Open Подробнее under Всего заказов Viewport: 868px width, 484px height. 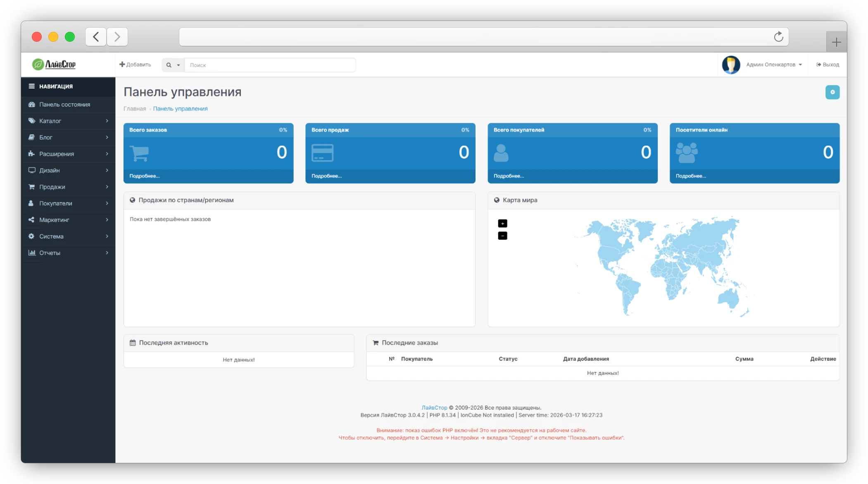(145, 176)
